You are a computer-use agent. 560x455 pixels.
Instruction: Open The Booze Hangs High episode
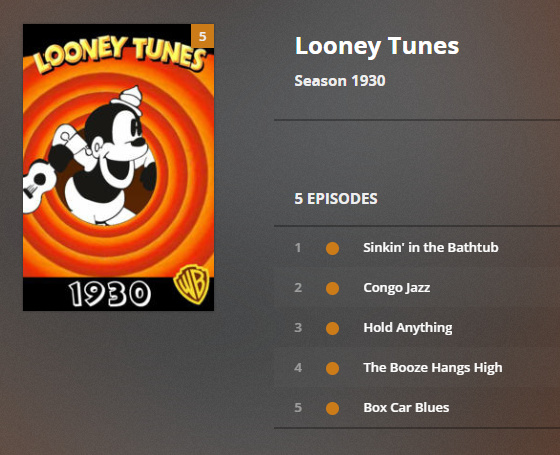[433, 368]
